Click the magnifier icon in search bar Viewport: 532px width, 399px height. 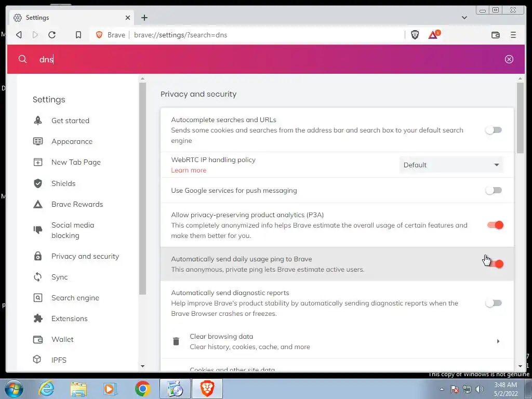pyautogui.click(x=22, y=59)
